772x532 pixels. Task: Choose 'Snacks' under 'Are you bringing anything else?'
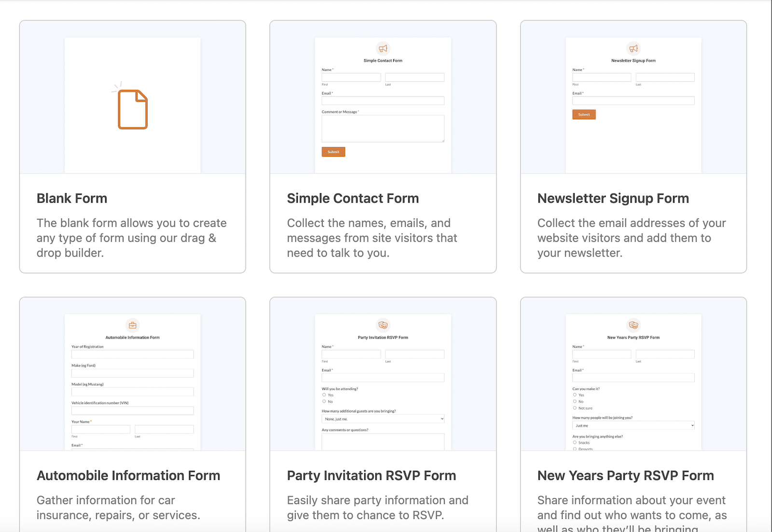coord(575,442)
